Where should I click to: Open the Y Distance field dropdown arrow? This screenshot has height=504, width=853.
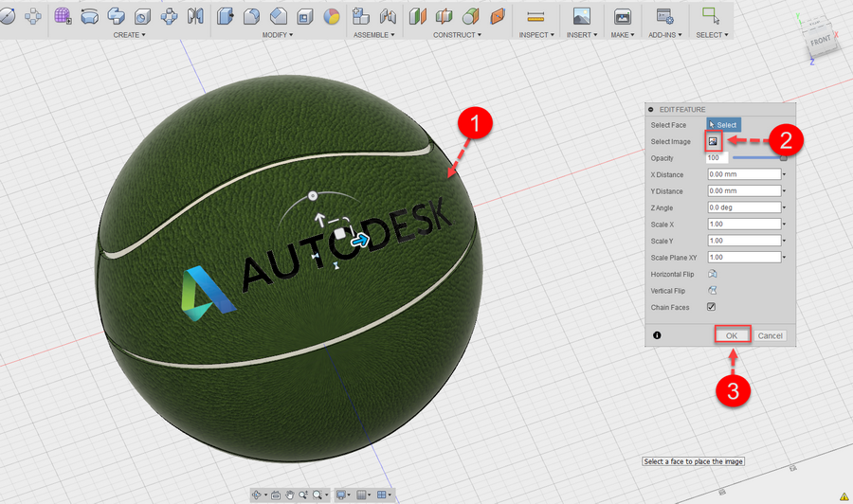[x=784, y=190]
